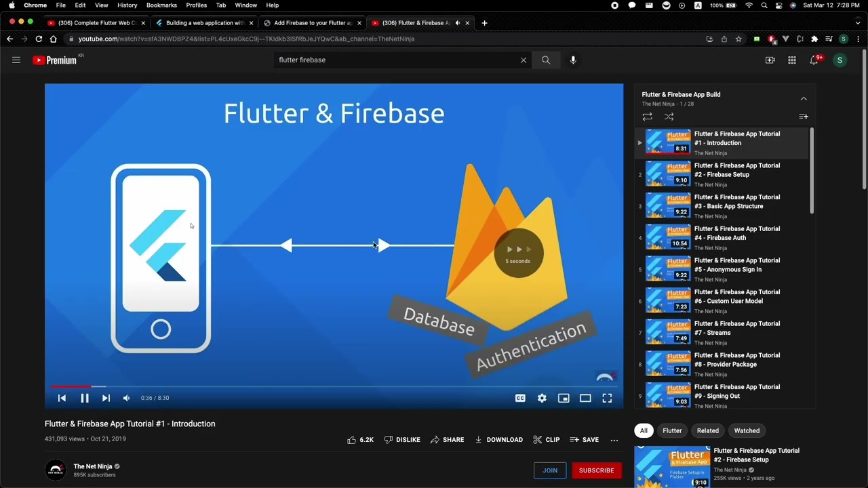
Task: Select the Flutter filter chip
Action: click(672, 431)
